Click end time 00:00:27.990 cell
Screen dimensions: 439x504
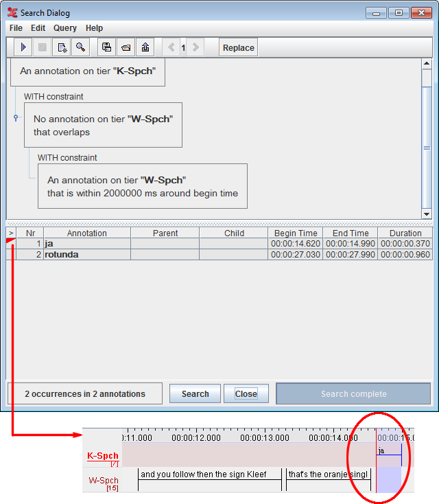point(351,255)
